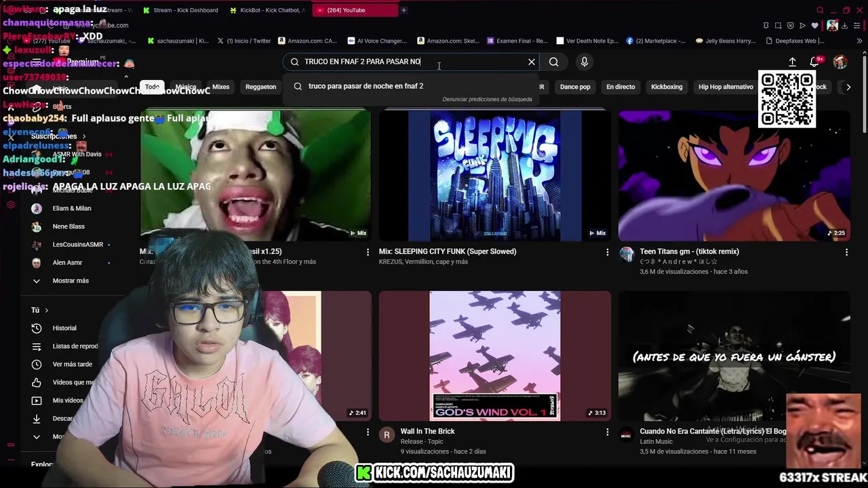
Task: Click Denunciar predicciones de búsqueda link
Action: tap(487, 100)
